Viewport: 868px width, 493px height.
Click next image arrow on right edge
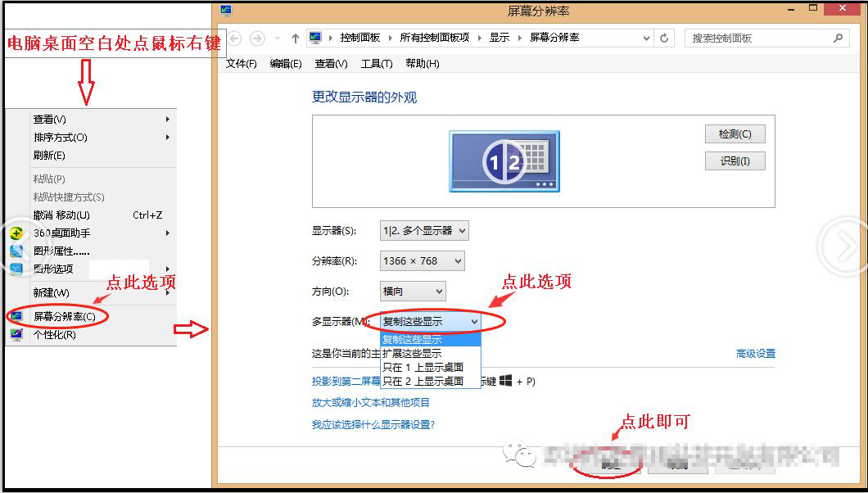[x=845, y=247]
